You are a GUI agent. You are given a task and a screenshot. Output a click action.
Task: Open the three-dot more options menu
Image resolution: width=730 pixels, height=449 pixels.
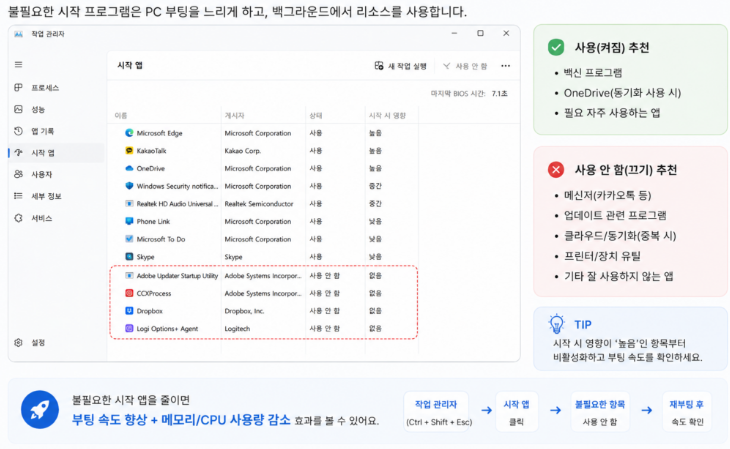tap(506, 66)
